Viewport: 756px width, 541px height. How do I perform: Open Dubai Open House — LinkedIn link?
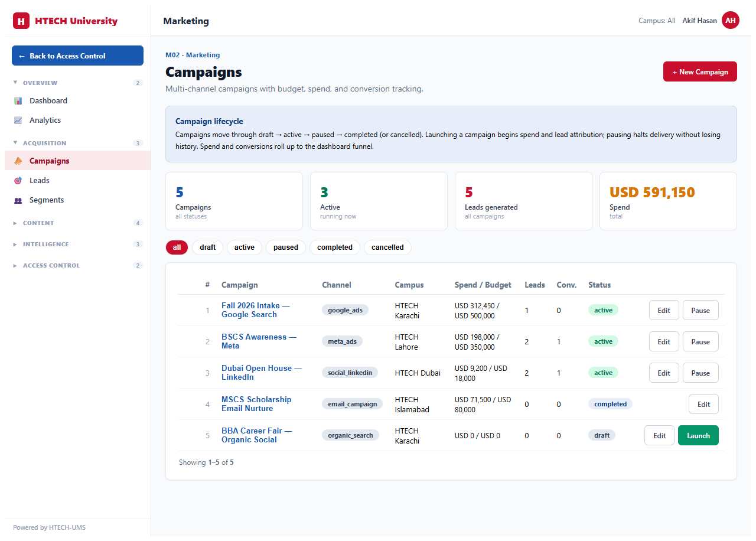pos(262,373)
